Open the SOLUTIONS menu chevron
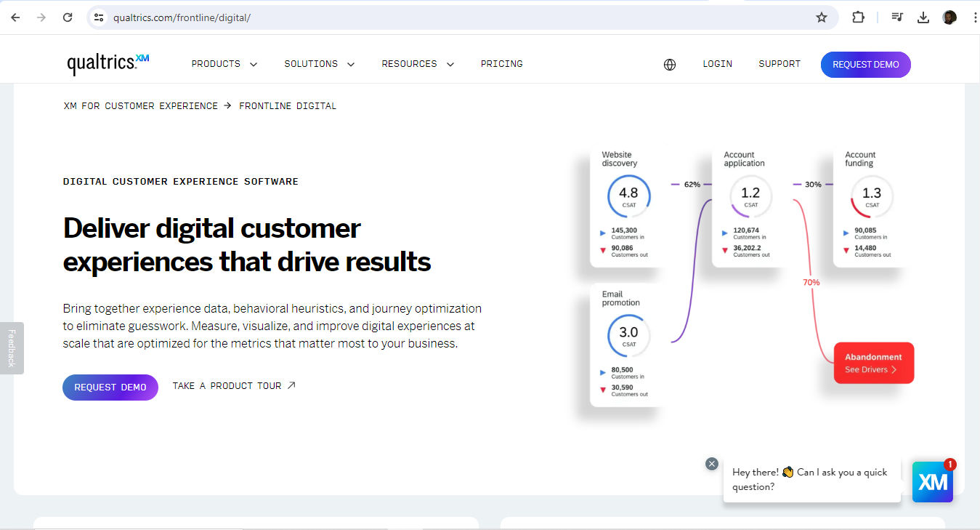980x530 pixels. point(351,64)
